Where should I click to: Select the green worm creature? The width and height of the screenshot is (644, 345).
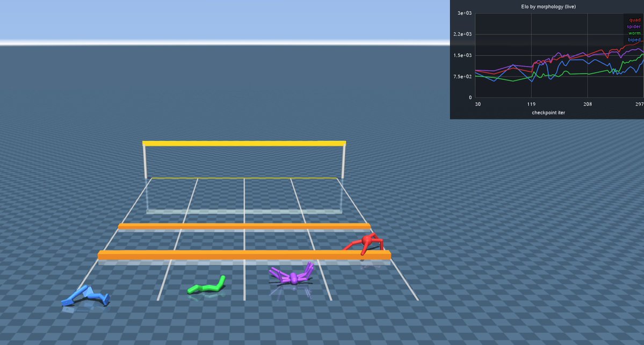(x=207, y=285)
